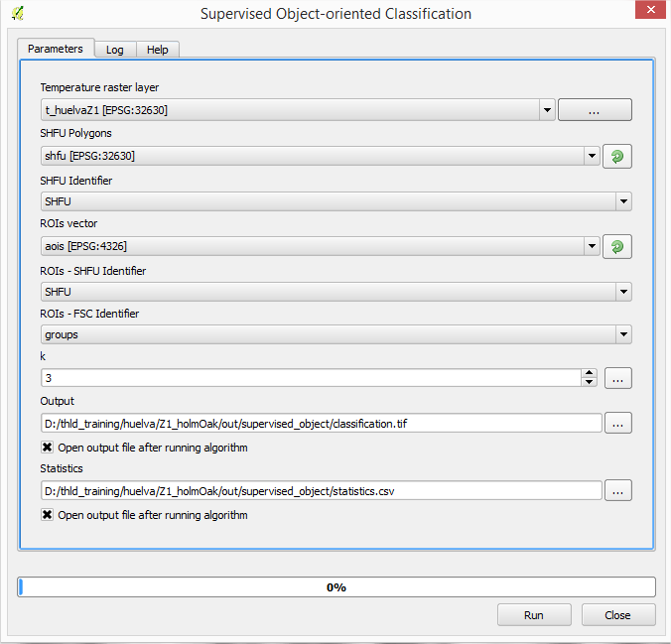Open the Help tab
This screenshot has height=644, width=671.
tap(158, 50)
